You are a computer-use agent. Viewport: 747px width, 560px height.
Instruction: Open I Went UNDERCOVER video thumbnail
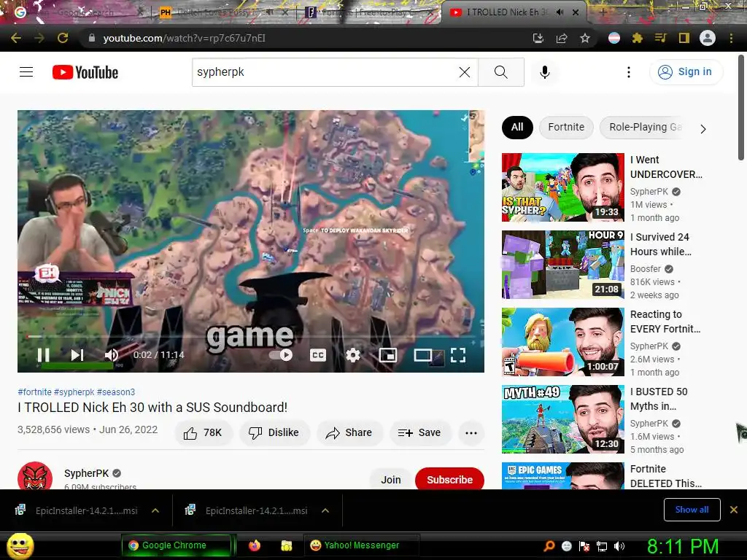pos(562,187)
